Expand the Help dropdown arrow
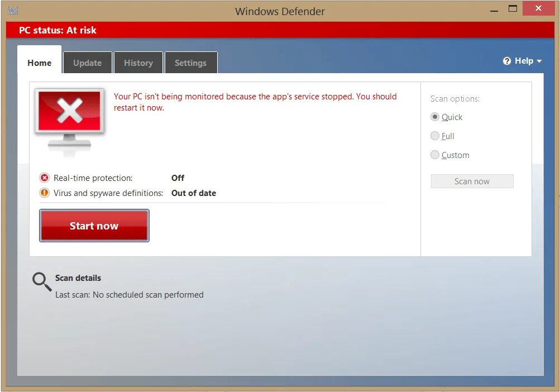 pos(539,61)
